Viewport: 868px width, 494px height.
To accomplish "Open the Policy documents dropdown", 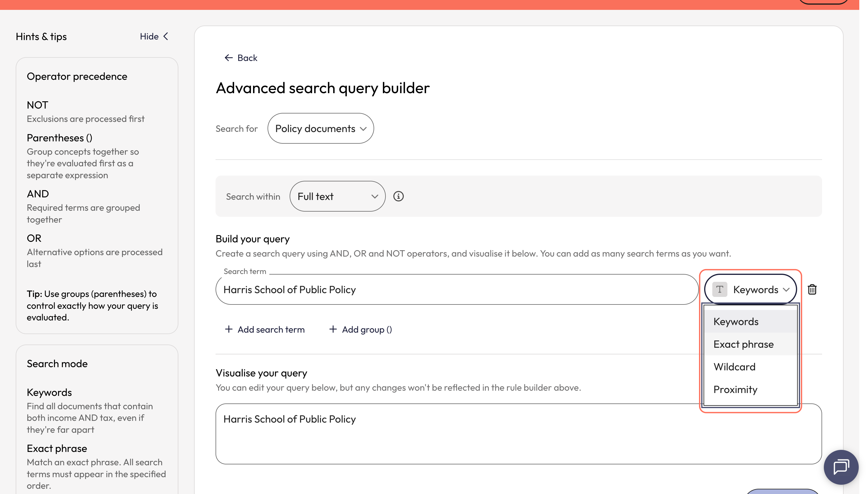I will [x=320, y=128].
